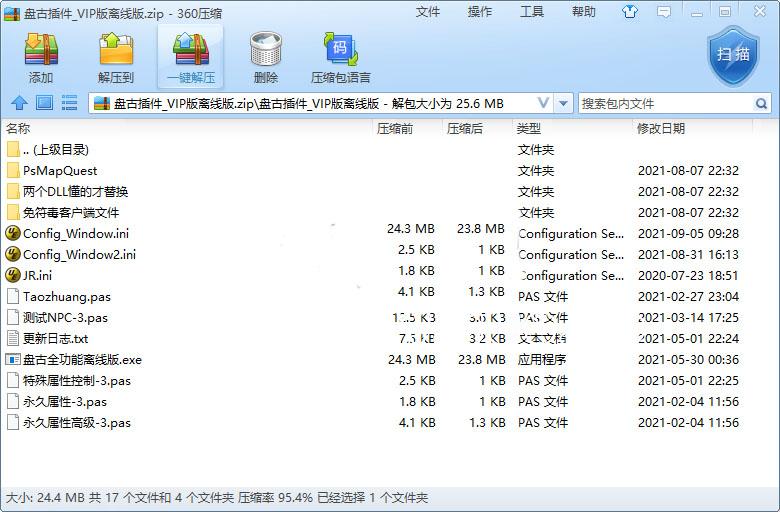
Task: Click the 更新日志.txt file name
Action: coord(55,339)
